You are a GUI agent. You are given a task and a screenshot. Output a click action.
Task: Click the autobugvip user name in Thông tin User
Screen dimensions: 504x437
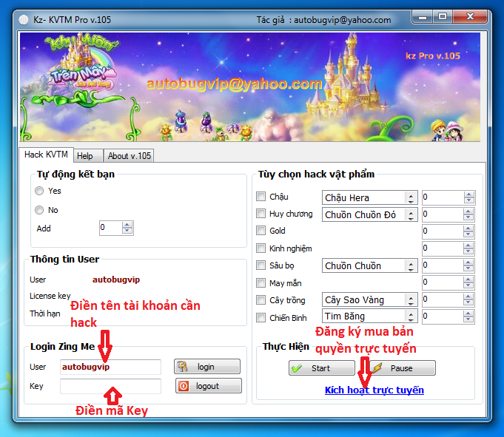pos(116,280)
